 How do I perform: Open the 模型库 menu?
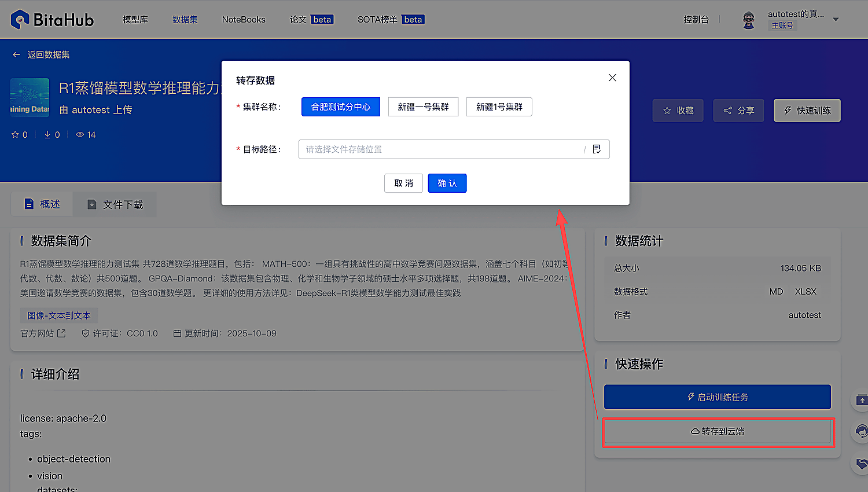(135, 20)
